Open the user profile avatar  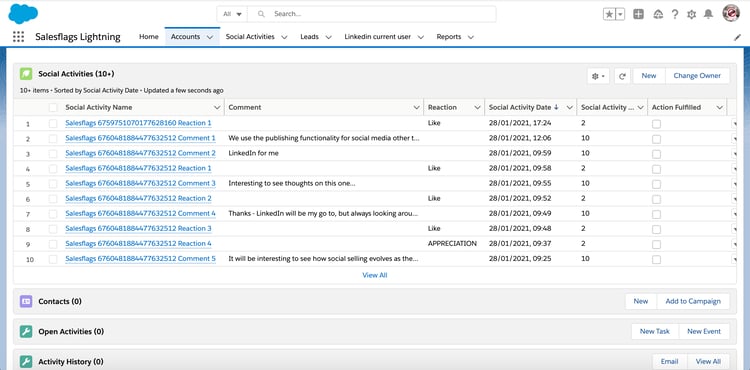tap(731, 13)
